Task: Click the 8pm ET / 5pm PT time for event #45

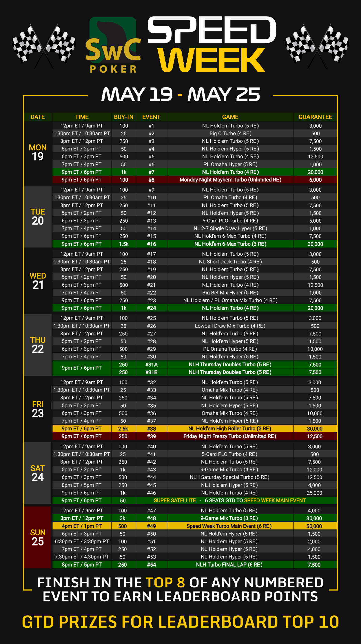Action: (x=82, y=485)
